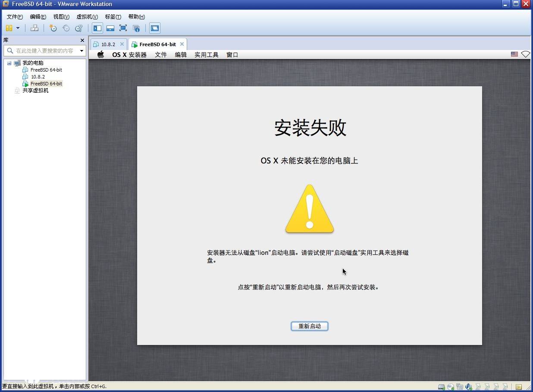
Task: Revert the VM to its snapshot
Action: pyautogui.click(x=66, y=28)
